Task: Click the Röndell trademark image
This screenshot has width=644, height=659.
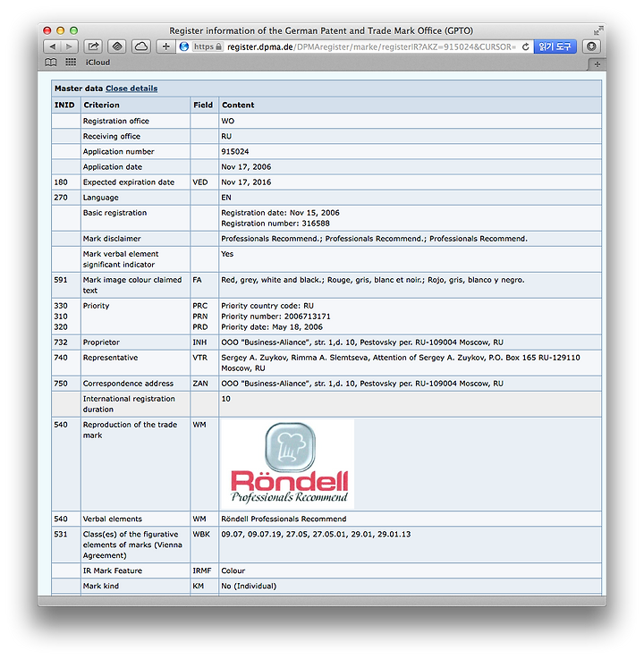Action: pyautogui.click(x=287, y=463)
